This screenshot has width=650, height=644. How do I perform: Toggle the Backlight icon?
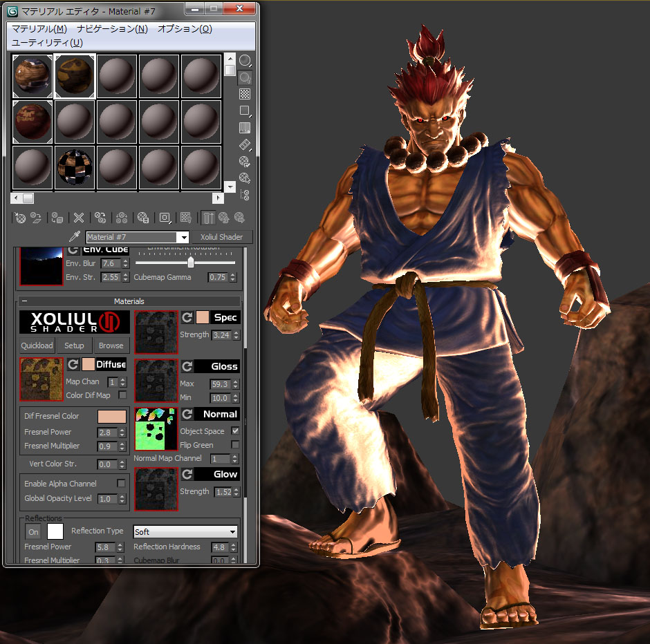[245, 77]
